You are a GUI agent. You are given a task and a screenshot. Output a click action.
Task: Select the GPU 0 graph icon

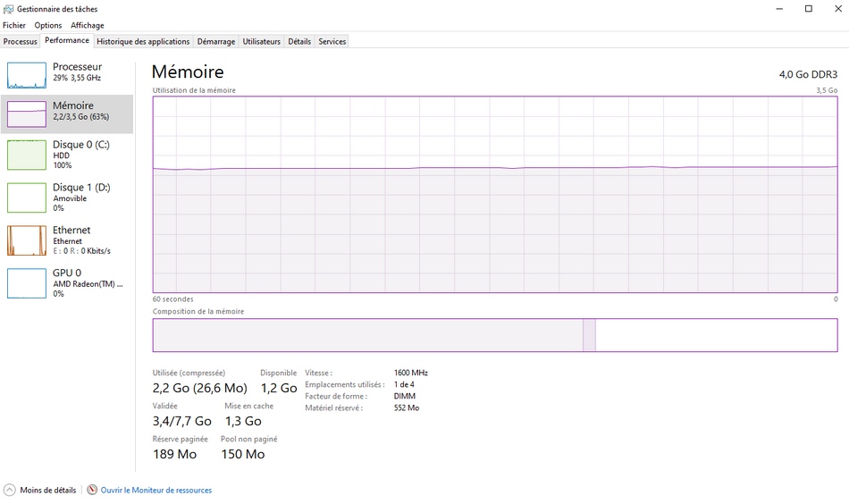pos(26,283)
